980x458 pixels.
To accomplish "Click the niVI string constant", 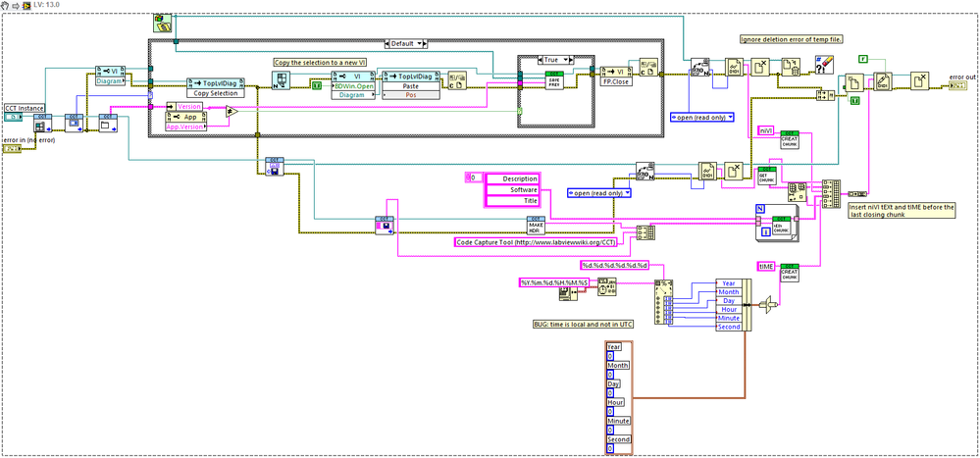I will (x=765, y=130).
